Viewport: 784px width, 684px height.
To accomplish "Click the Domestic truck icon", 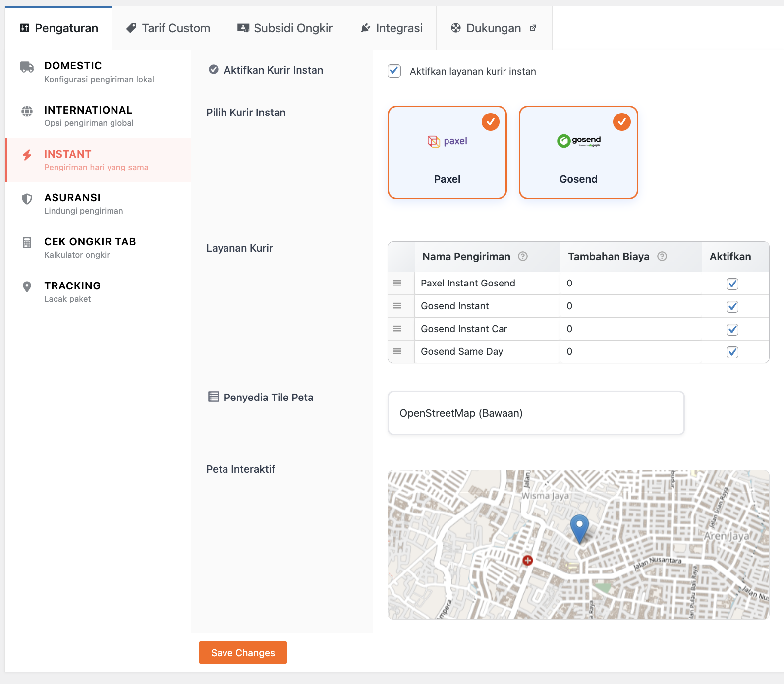I will tap(27, 67).
